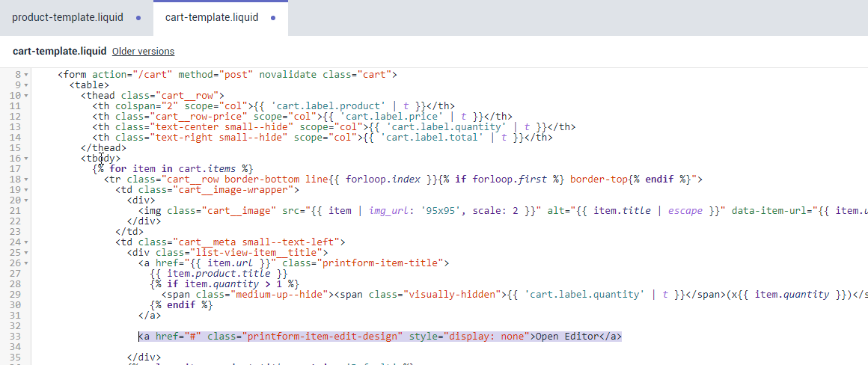Collapse the thead section at line 10
The height and width of the screenshot is (365, 868).
[27, 96]
